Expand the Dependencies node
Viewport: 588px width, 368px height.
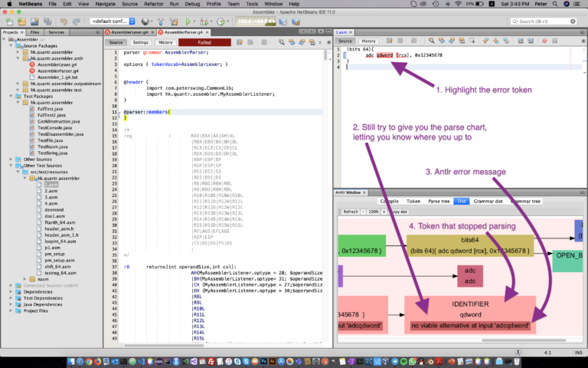(11, 292)
